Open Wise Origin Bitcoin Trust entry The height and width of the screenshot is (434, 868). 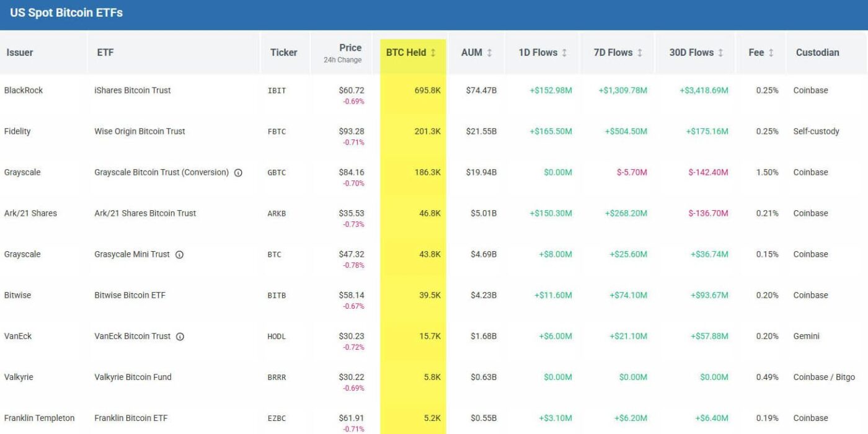coord(139,131)
